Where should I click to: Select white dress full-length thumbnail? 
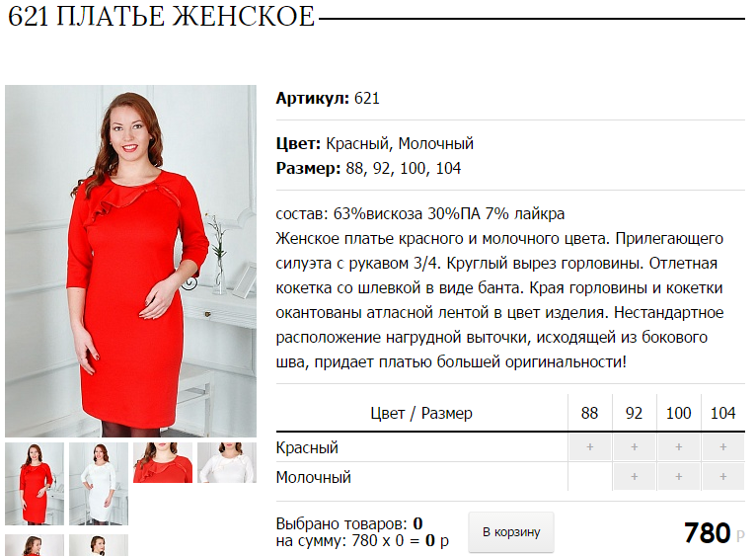coord(99,484)
